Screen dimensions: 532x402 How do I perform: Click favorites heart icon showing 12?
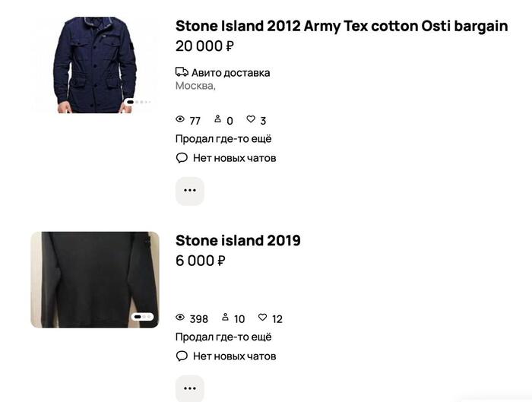click(x=262, y=318)
